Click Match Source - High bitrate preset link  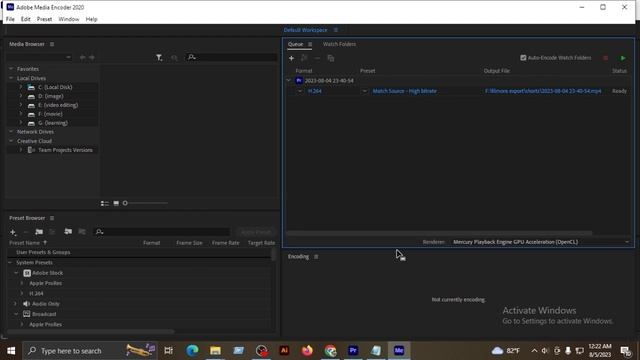[x=404, y=91]
